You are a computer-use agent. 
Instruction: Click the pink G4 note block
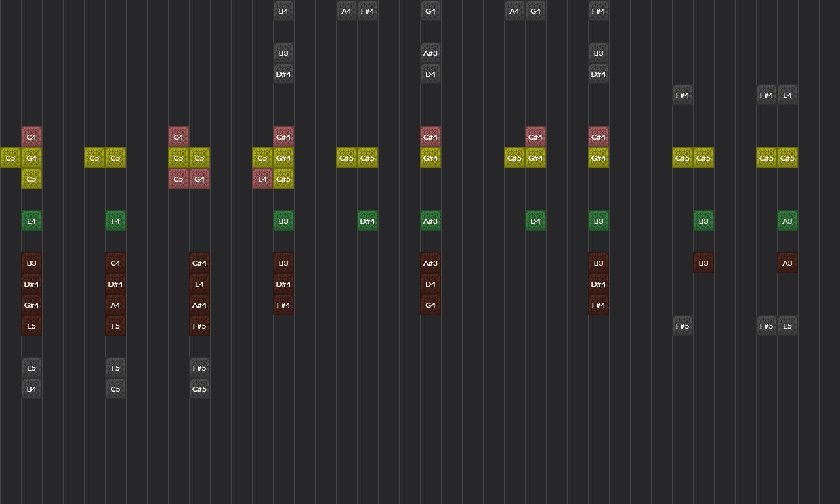click(199, 179)
